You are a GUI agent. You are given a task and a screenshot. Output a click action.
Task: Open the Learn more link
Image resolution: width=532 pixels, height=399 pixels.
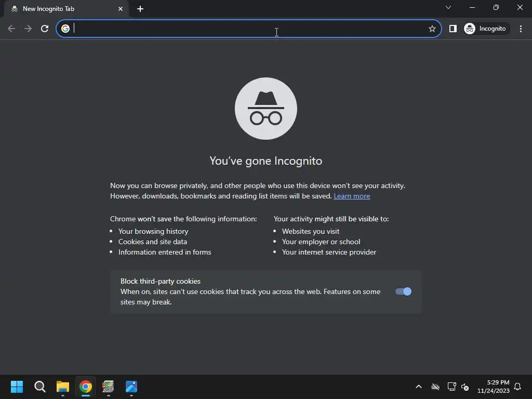(352, 196)
